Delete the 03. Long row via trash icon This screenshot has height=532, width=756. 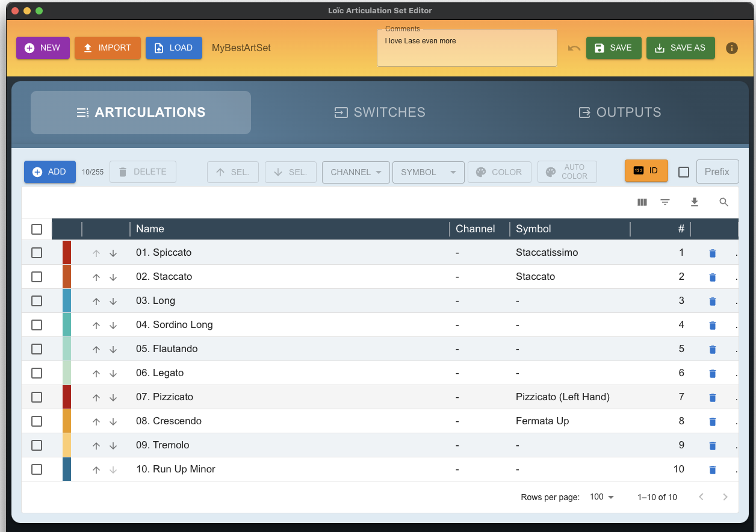(713, 301)
